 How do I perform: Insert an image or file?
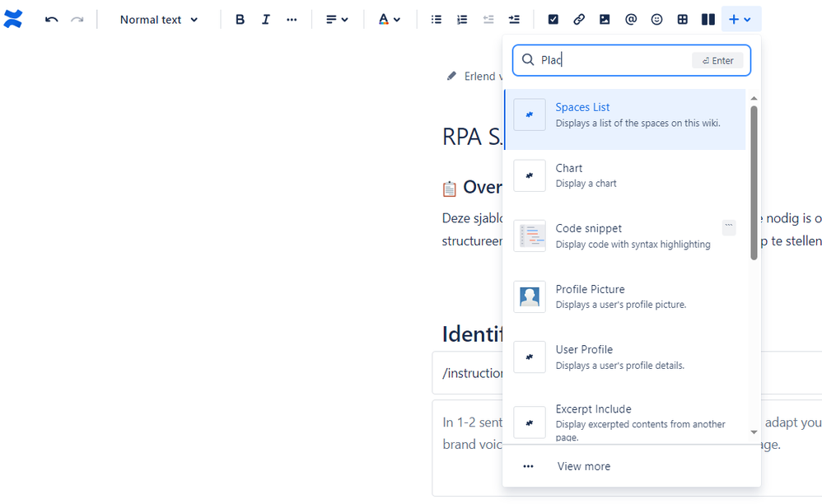point(605,20)
